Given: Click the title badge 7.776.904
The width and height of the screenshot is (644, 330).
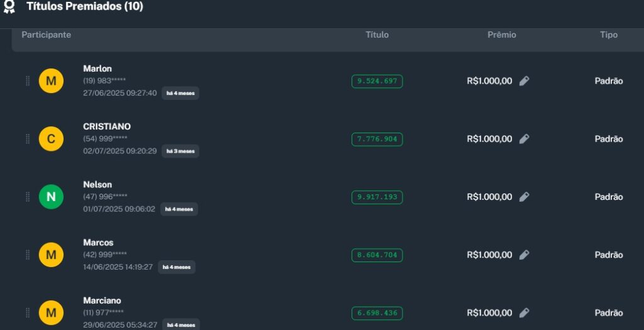Looking at the screenshot, I should point(377,139).
